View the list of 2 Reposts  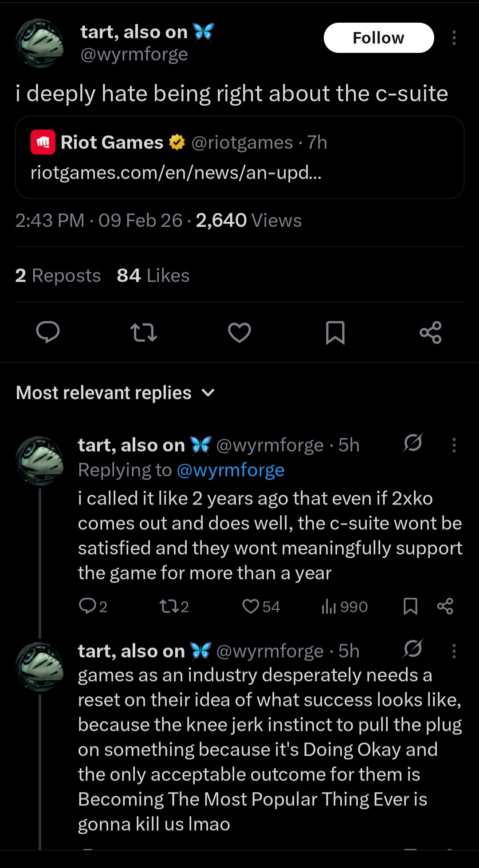[58, 276]
